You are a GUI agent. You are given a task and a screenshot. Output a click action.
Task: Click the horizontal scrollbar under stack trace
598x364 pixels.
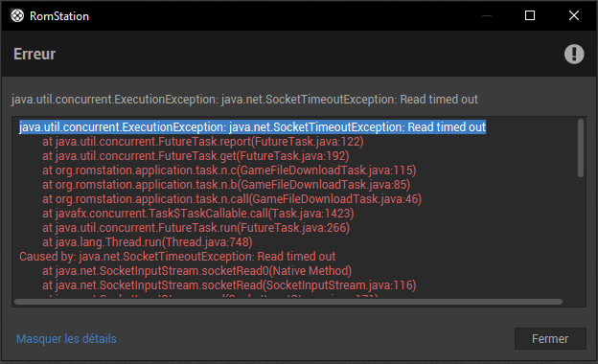(288, 302)
